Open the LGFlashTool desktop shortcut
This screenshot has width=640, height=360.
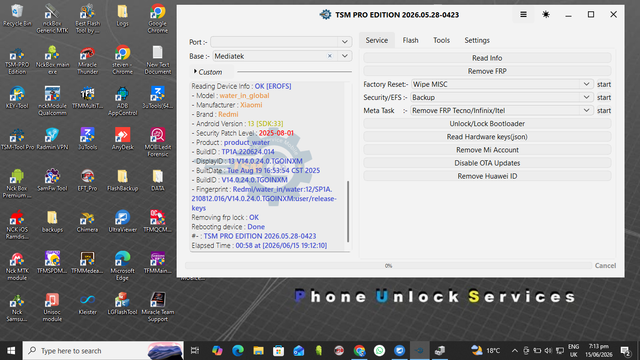[122, 304]
